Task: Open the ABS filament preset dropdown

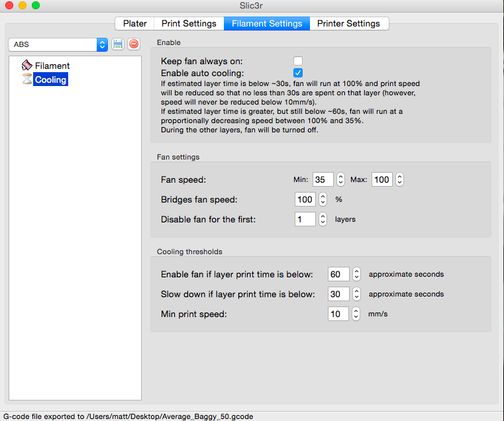Action: point(58,44)
